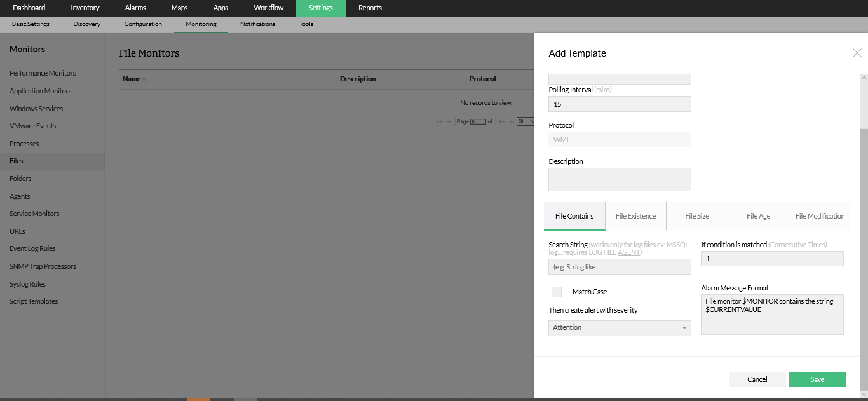Save the new file monitor template

click(817, 379)
